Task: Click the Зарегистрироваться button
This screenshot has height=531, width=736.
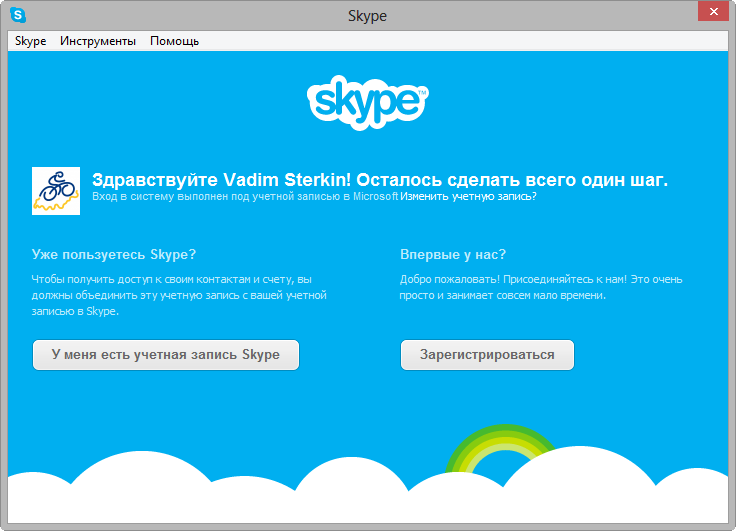Action: pyautogui.click(x=487, y=354)
